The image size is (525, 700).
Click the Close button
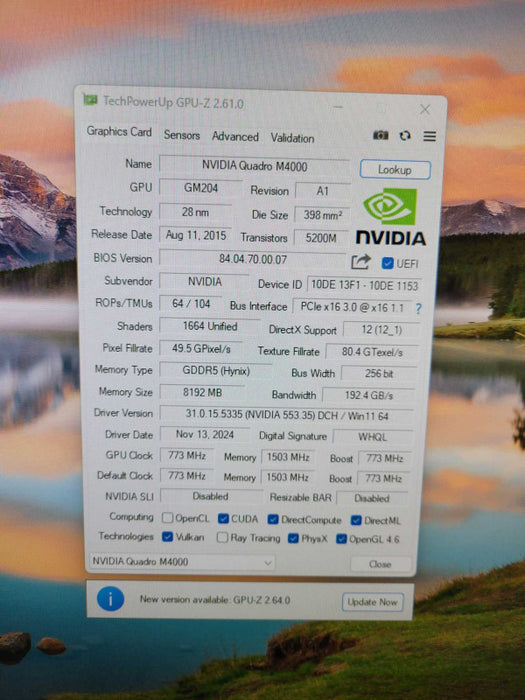point(380,564)
